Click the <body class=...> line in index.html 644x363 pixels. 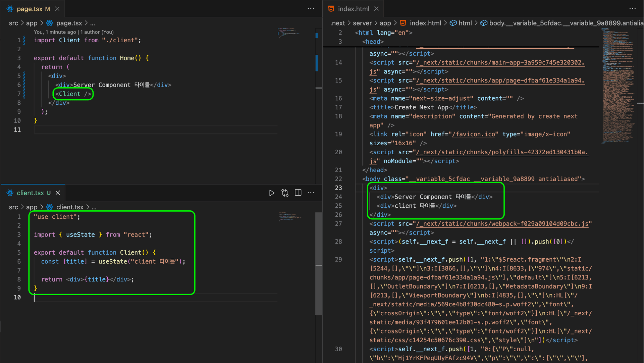point(474,179)
